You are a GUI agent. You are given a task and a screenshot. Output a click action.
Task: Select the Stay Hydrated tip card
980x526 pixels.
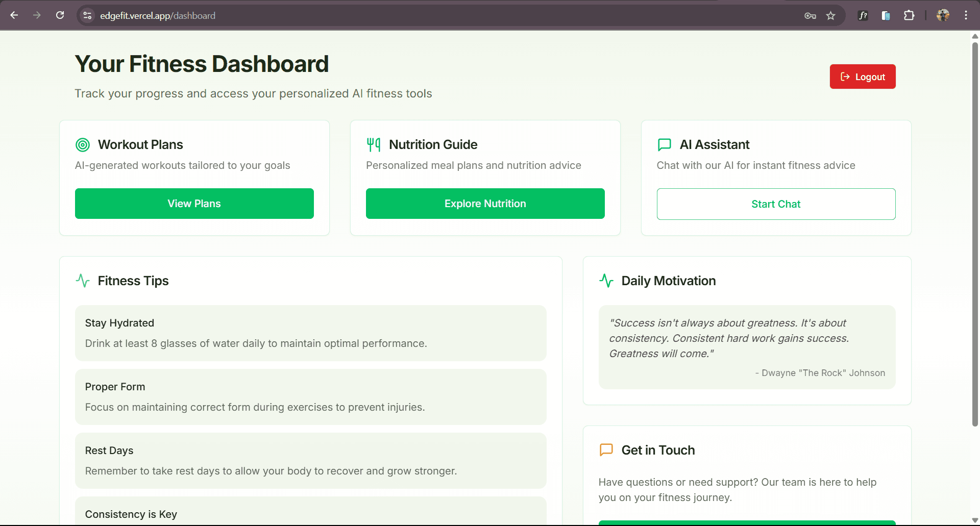pyautogui.click(x=311, y=333)
